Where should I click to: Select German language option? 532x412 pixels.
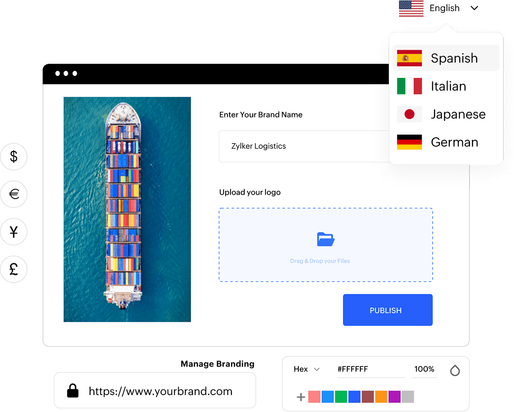click(446, 142)
